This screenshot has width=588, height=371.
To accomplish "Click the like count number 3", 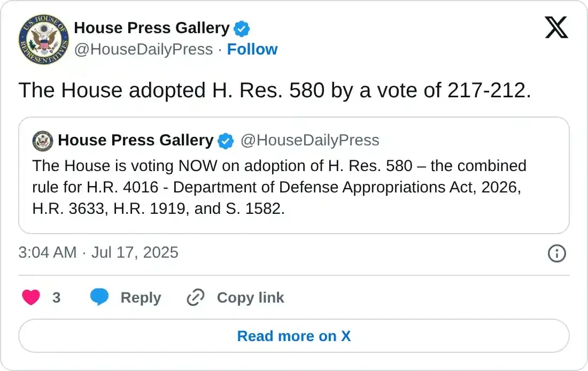I will tap(56, 298).
